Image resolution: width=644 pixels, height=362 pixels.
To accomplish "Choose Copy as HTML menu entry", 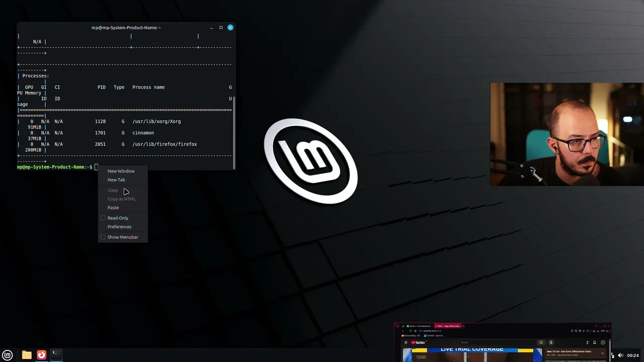I will pyautogui.click(x=121, y=199).
